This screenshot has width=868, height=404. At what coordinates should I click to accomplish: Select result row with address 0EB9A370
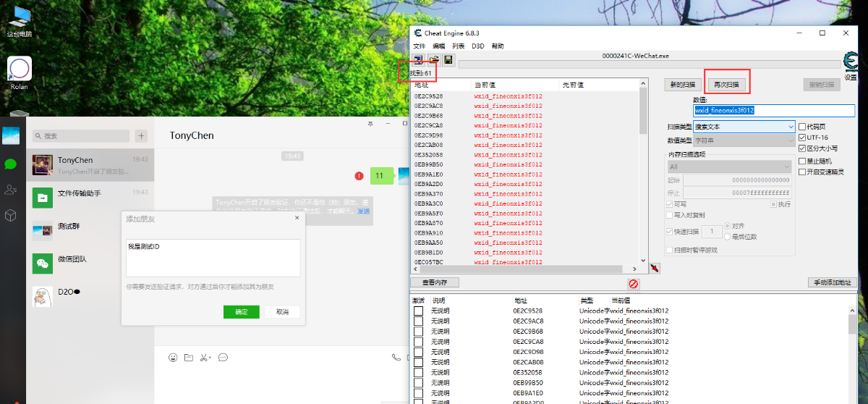pos(525,194)
